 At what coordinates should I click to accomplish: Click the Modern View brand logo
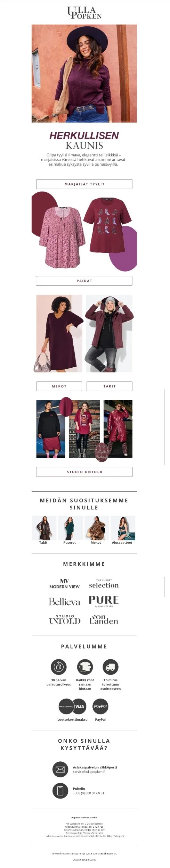click(65, 584)
